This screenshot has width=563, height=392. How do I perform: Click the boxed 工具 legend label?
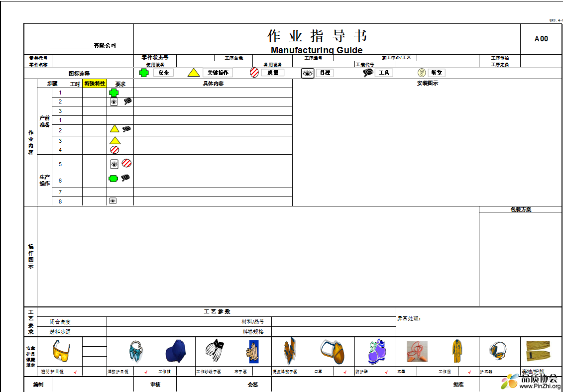point(384,73)
